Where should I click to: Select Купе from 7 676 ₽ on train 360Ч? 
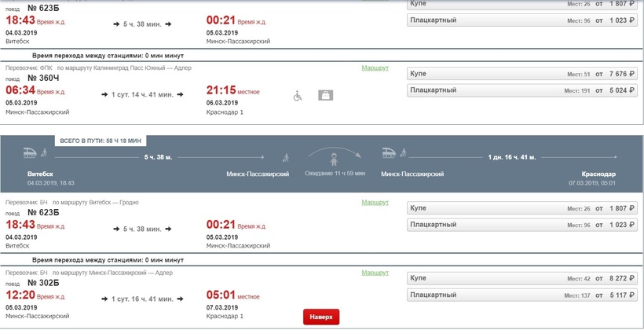(x=522, y=74)
